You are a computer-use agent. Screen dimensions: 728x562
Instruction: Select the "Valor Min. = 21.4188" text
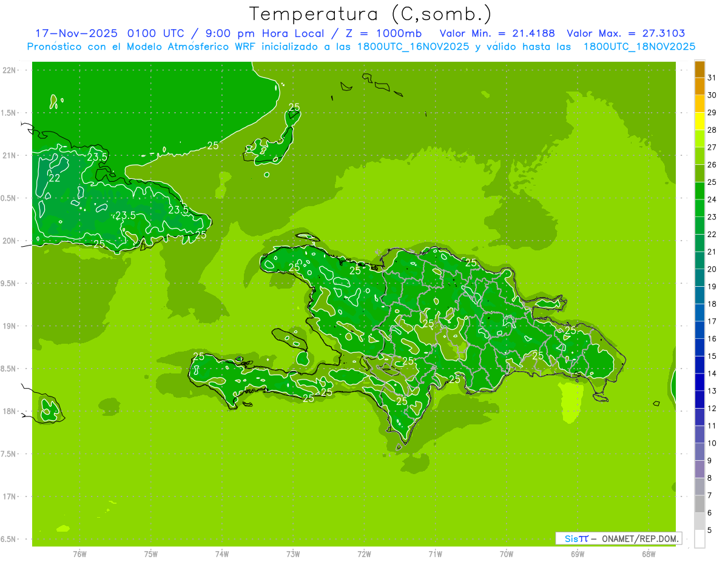[497, 33]
